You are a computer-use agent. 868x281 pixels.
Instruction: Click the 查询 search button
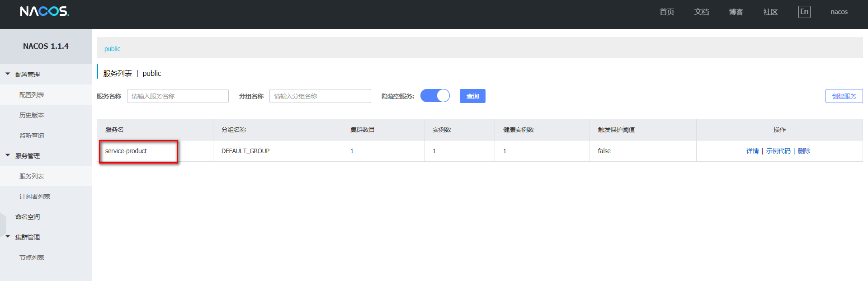tap(472, 96)
